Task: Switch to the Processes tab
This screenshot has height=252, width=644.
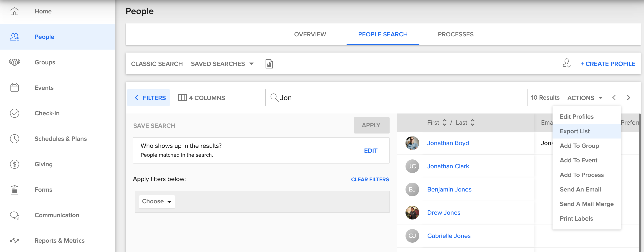Action: (456, 34)
